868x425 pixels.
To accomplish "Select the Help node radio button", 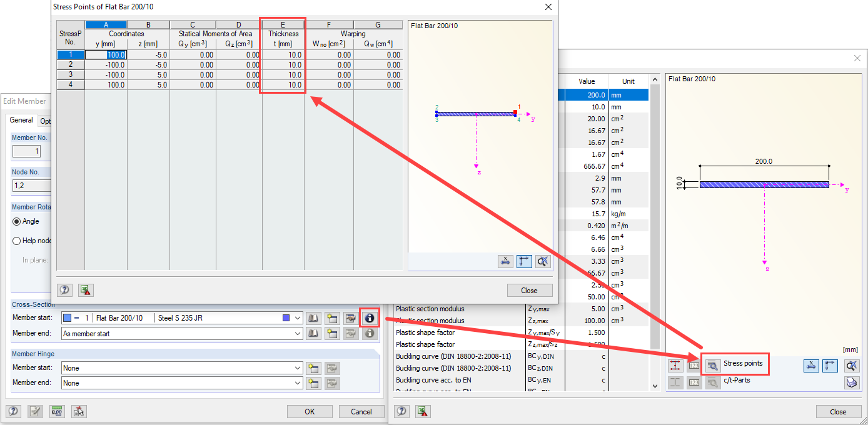I will pyautogui.click(x=17, y=241).
